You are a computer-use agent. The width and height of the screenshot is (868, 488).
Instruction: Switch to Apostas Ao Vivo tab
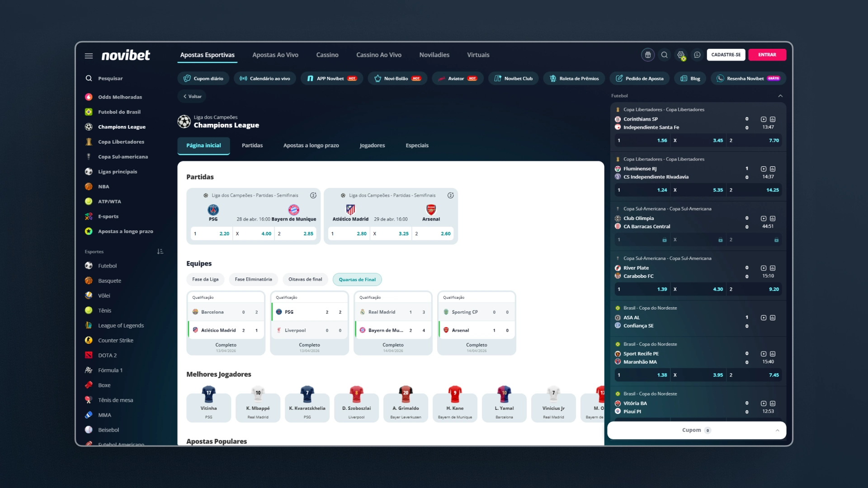pos(275,55)
